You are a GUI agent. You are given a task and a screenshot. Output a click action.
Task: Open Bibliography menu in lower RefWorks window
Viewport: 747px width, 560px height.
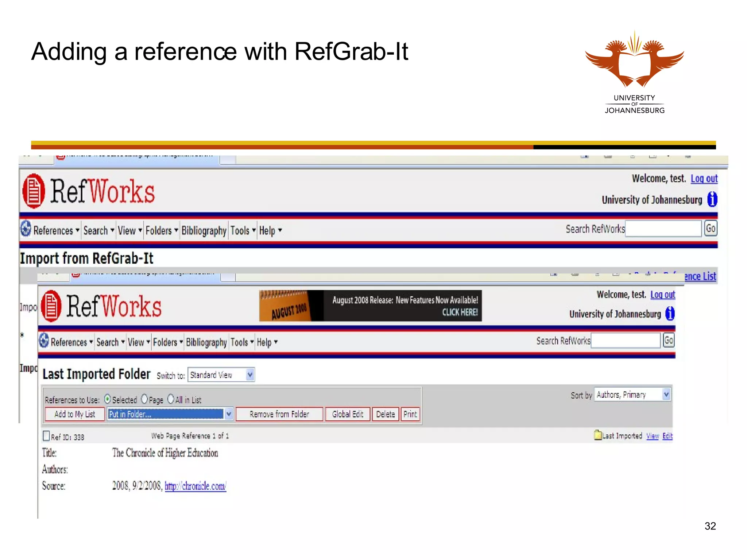pos(206,342)
